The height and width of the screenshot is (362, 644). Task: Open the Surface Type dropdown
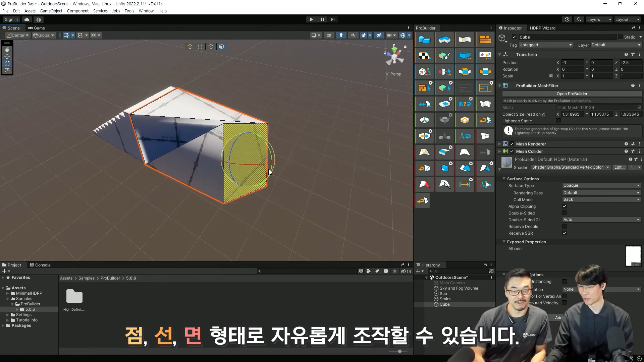601,185
